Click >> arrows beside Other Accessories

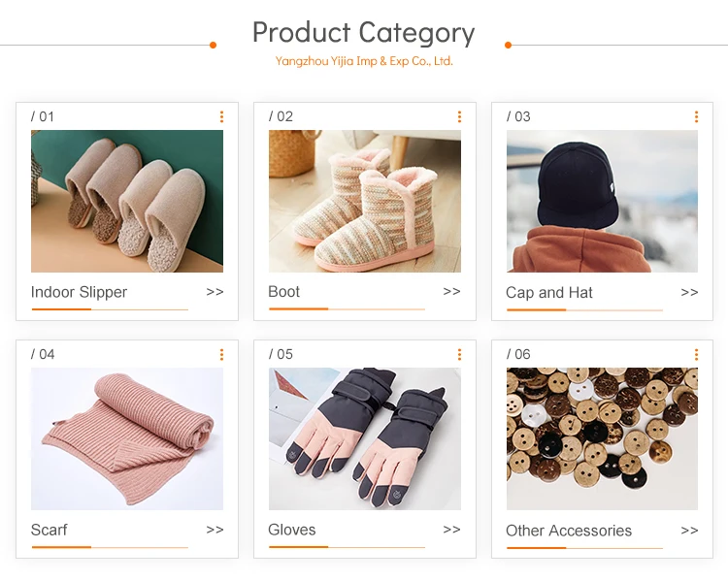click(x=689, y=531)
